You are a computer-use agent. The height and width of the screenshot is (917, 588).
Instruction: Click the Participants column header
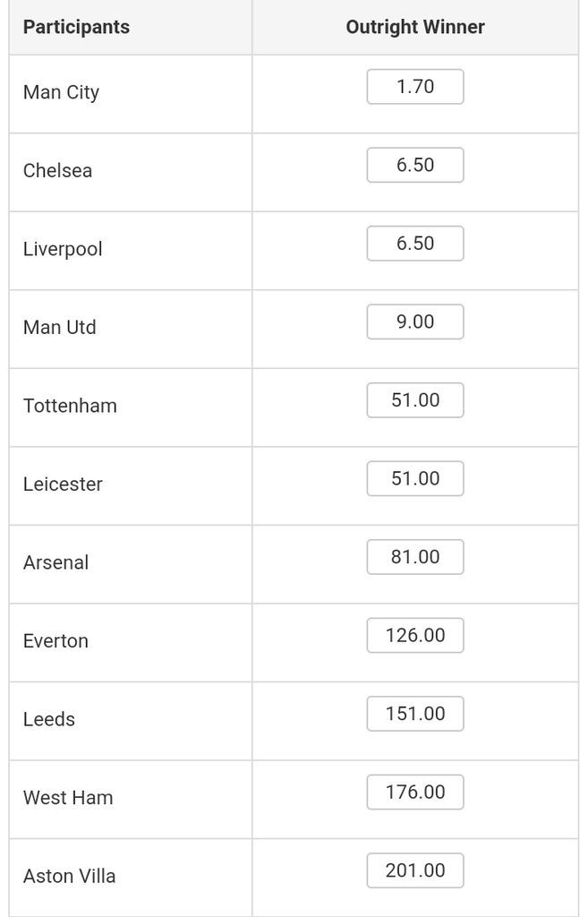click(x=77, y=27)
